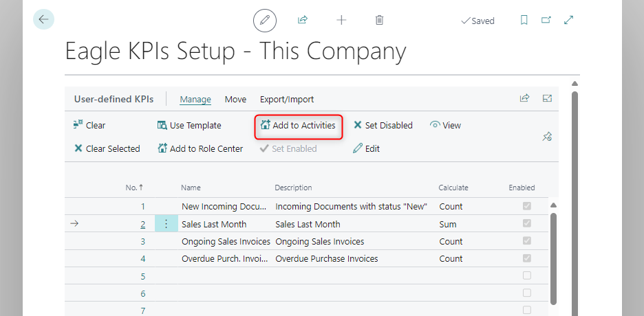Open the Export/Import menu
Image resolution: width=644 pixels, height=316 pixels.
point(286,100)
